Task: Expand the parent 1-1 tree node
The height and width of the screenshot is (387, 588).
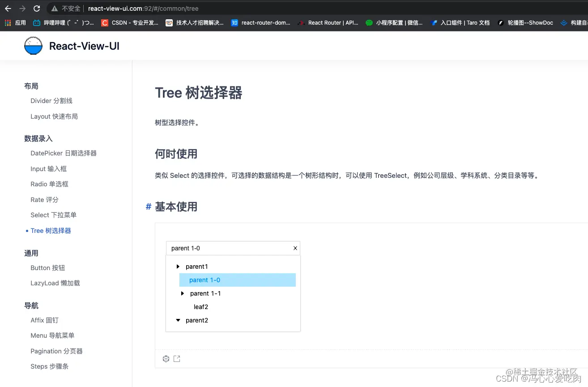Action: coord(182,293)
